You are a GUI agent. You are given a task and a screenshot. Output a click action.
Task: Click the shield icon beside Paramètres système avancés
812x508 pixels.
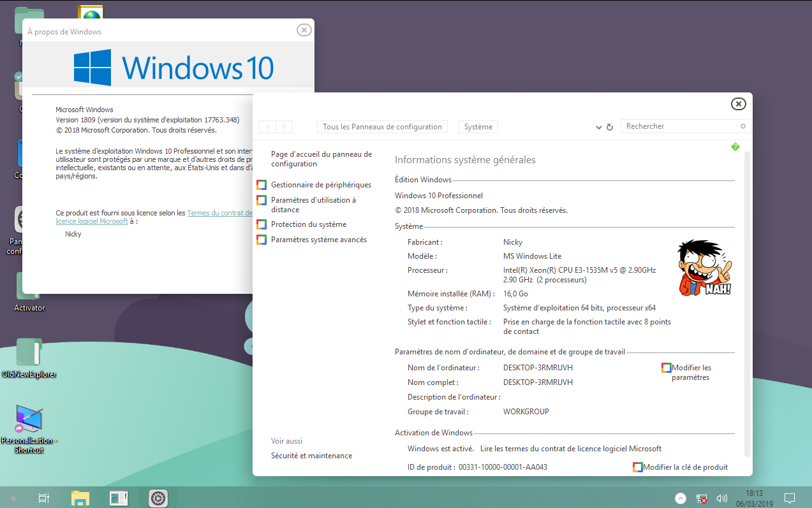262,240
